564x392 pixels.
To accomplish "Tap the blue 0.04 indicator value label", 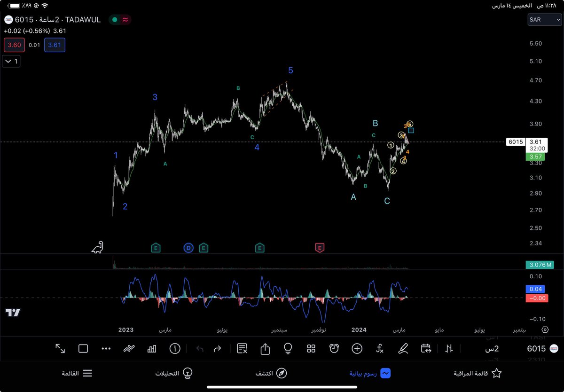I will [536, 290].
